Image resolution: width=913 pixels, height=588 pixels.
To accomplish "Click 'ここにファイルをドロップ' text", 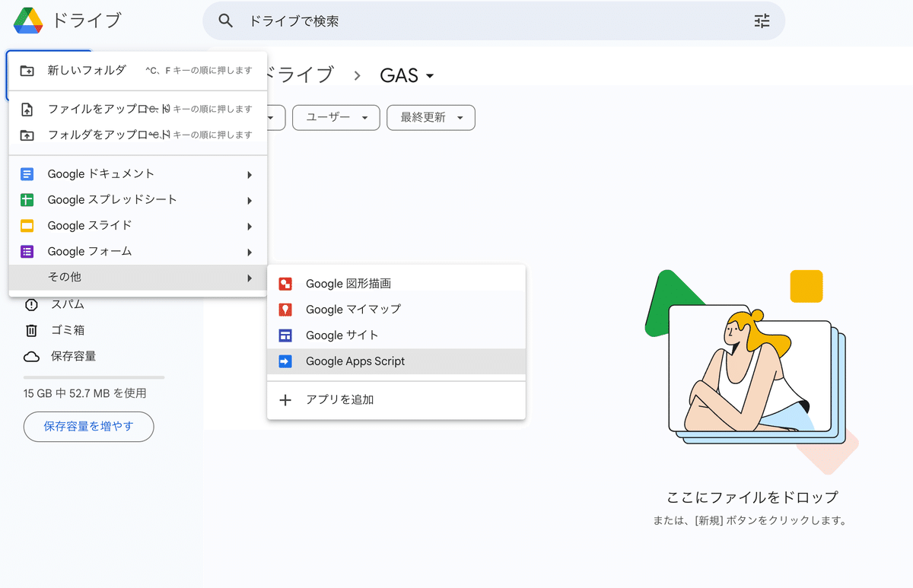I will click(x=752, y=497).
